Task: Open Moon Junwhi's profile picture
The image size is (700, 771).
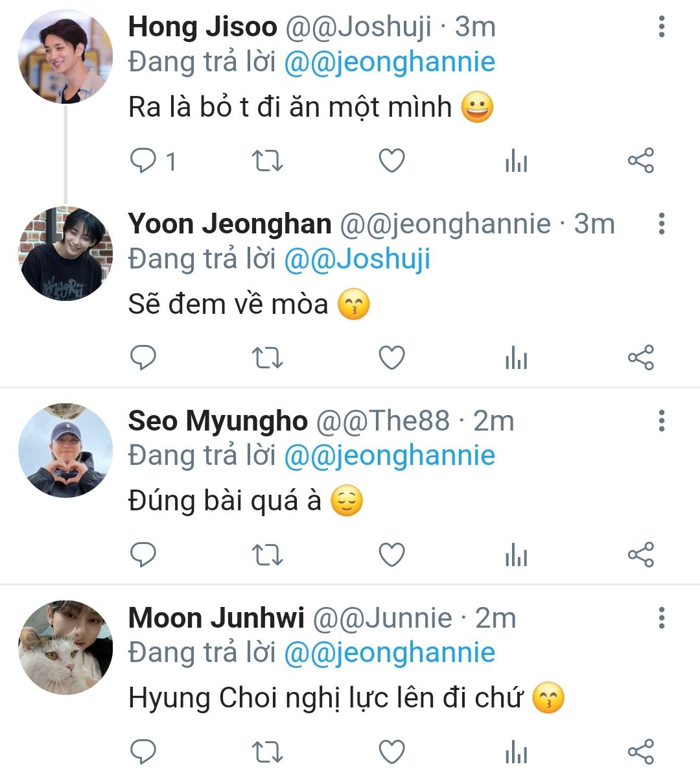Action: [65, 647]
